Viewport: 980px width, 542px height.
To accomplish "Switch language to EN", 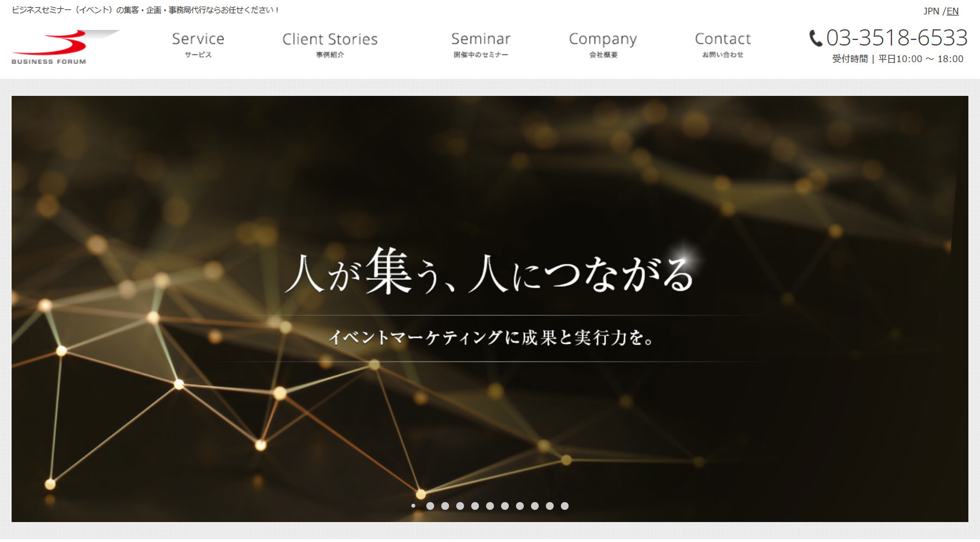I will 953,11.
